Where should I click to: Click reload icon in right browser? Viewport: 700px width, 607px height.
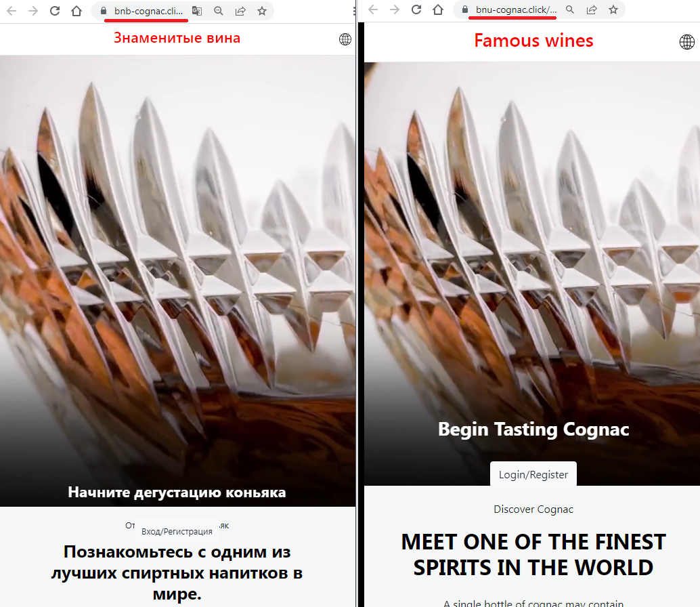[416, 9]
